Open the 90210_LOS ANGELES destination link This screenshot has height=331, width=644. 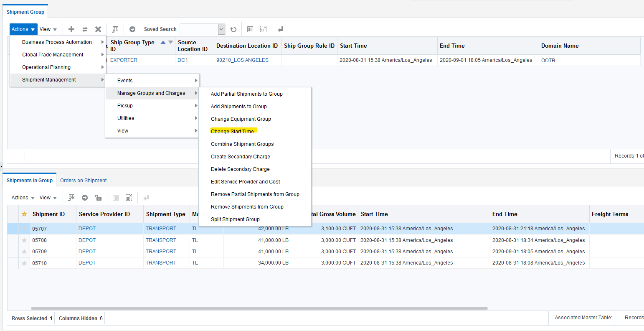click(x=242, y=60)
